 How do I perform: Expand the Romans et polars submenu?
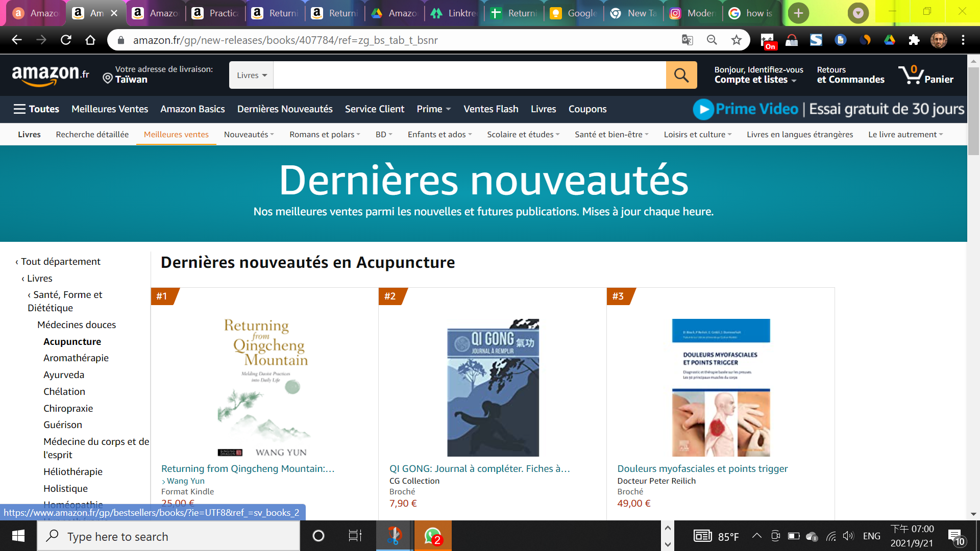[x=325, y=134]
